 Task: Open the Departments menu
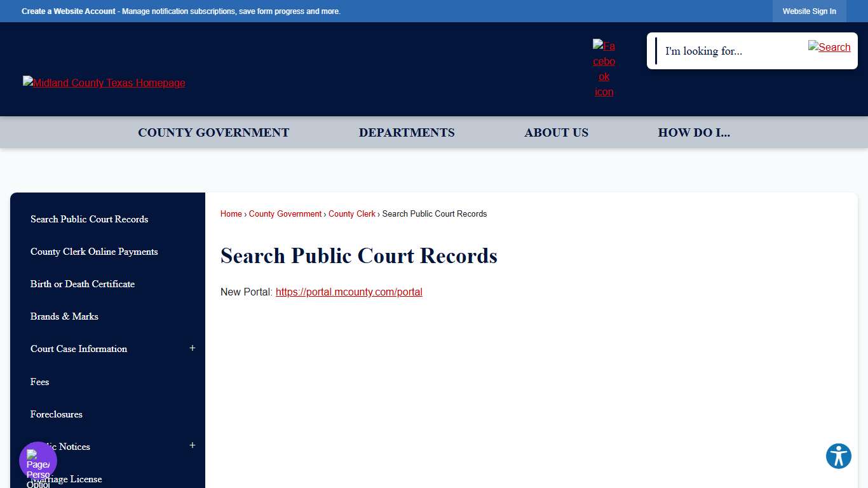pos(407,132)
